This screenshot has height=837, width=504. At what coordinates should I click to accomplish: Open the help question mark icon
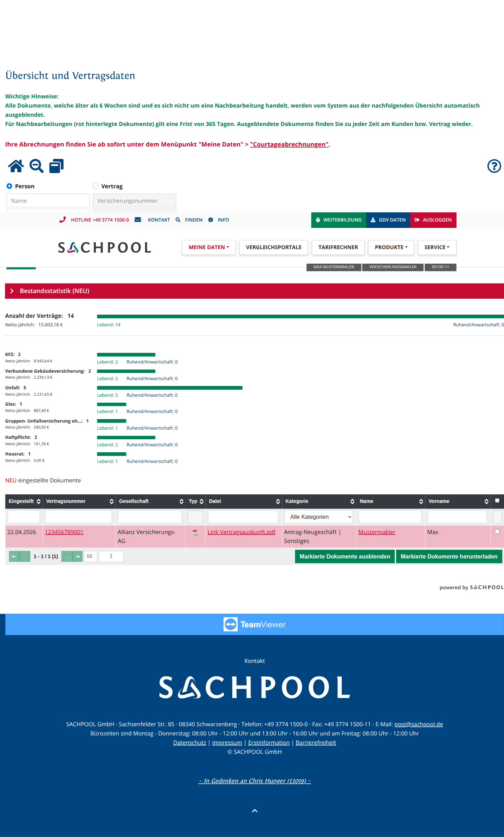click(x=494, y=166)
